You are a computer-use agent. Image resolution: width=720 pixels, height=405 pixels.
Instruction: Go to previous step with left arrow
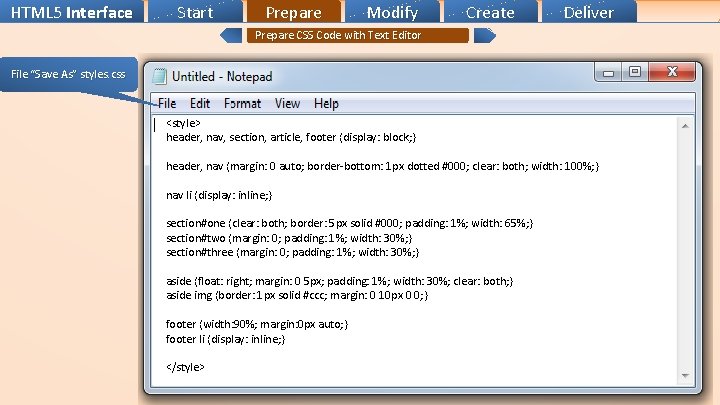[231, 35]
